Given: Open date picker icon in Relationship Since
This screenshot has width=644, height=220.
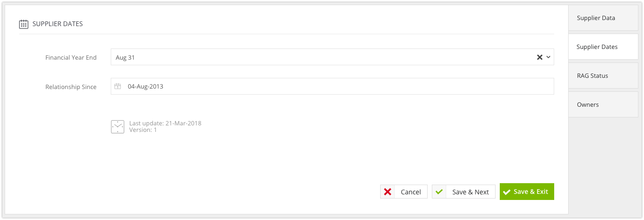Looking at the screenshot, I should (x=118, y=86).
